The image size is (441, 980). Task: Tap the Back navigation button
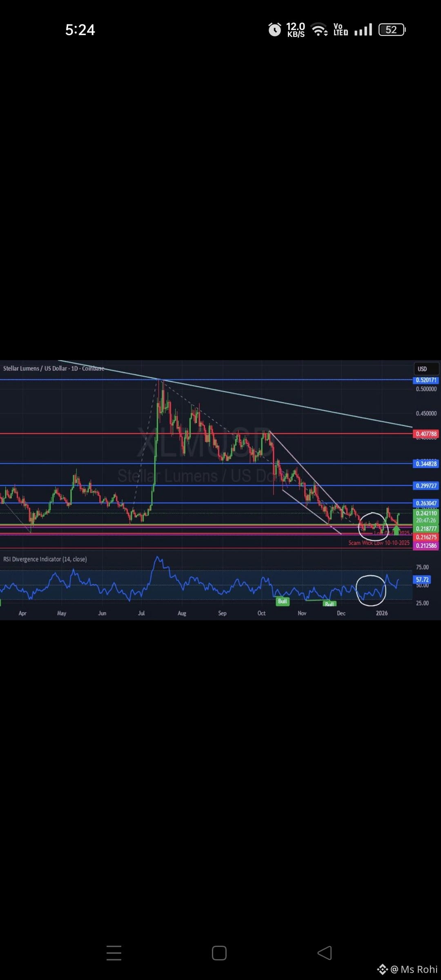[325, 953]
